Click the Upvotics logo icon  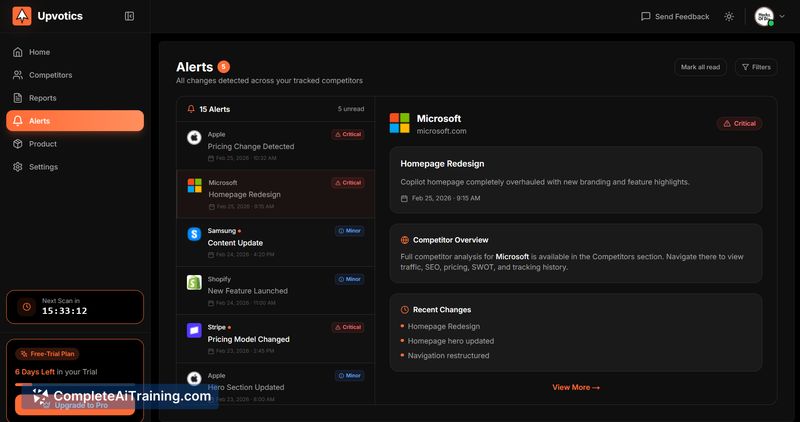point(21,16)
